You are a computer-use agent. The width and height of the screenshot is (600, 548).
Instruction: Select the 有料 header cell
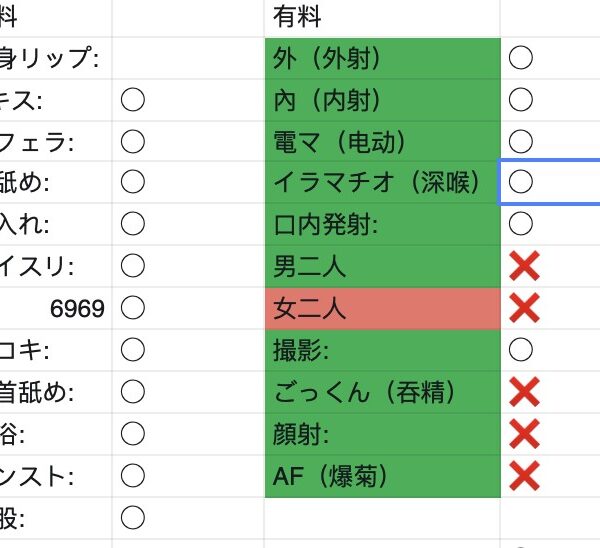coord(382,17)
